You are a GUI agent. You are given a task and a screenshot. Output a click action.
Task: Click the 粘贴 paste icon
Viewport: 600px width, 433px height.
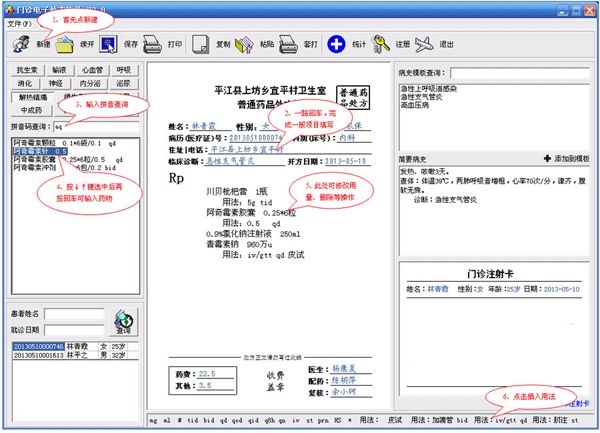coord(244,45)
